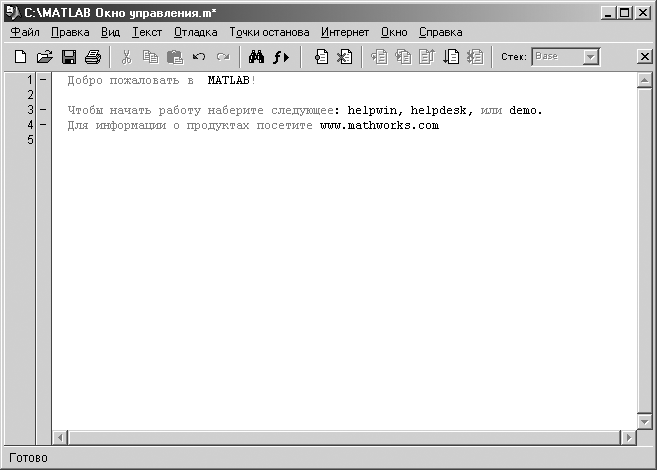The height and width of the screenshot is (470, 657).
Task: Open the Справка menu
Action: pyautogui.click(x=440, y=32)
